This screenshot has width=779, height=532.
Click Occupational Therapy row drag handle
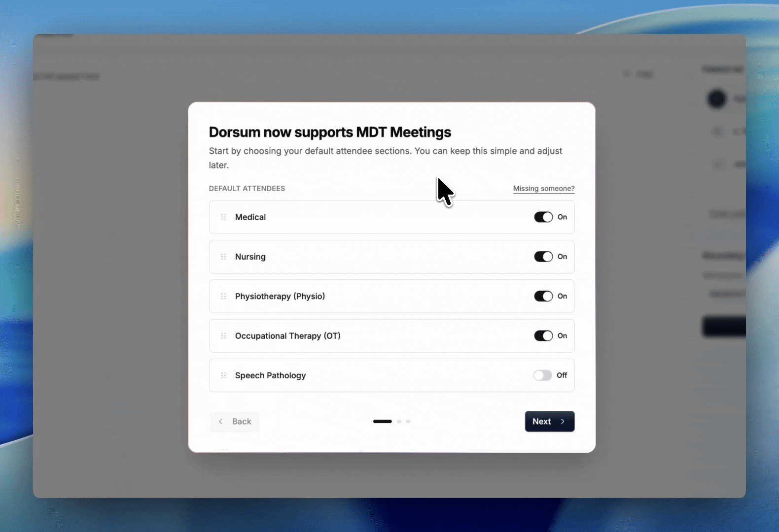tap(223, 336)
